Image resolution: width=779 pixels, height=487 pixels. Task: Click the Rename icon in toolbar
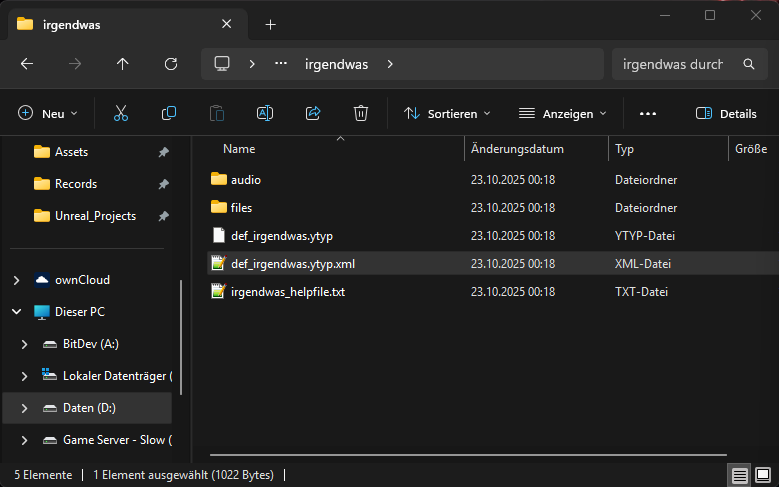tap(265, 113)
